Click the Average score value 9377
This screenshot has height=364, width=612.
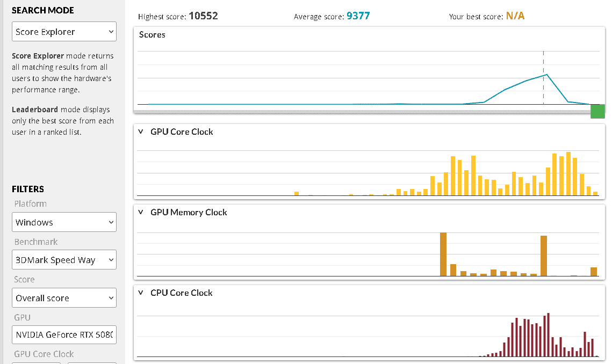point(358,16)
